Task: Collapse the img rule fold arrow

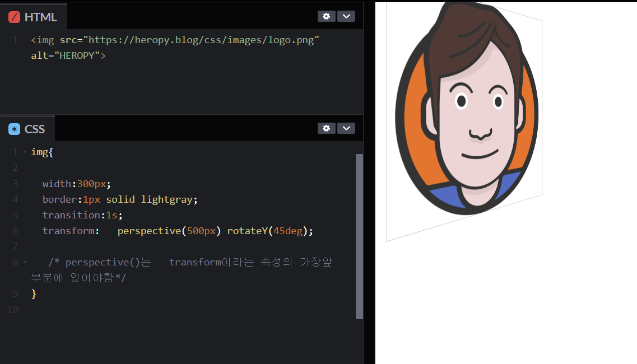Action: 25,152
